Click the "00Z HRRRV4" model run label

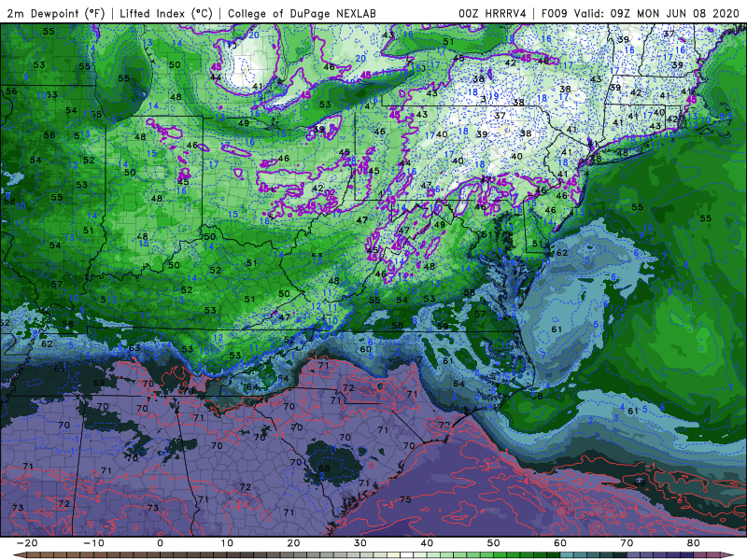pos(492,13)
